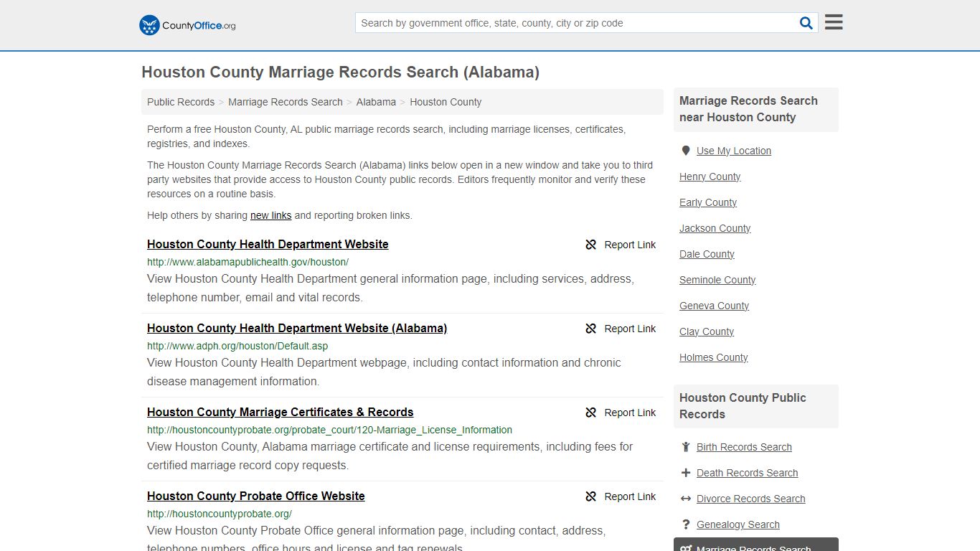Click Use My Location link
This screenshot has width=980, height=551.
734,151
